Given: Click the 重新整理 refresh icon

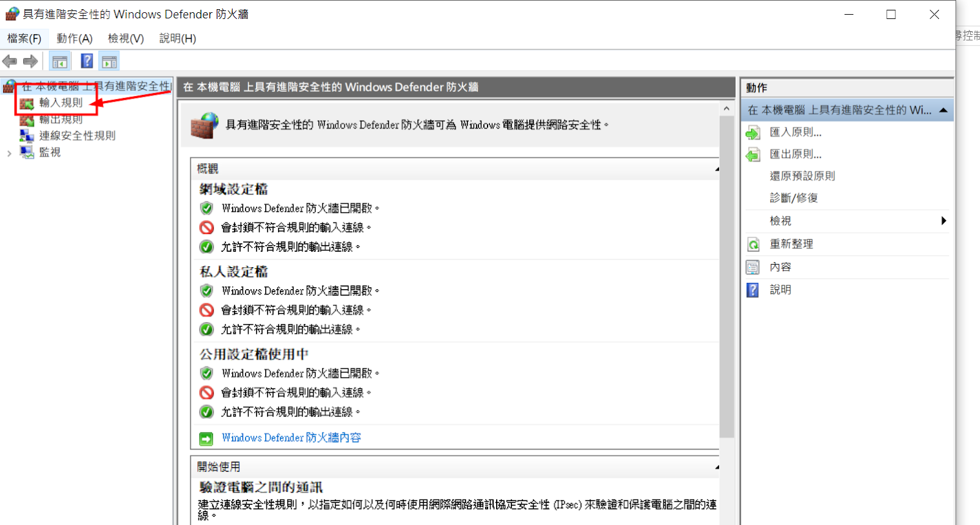Looking at the screenshot, I should click(753, 244).
